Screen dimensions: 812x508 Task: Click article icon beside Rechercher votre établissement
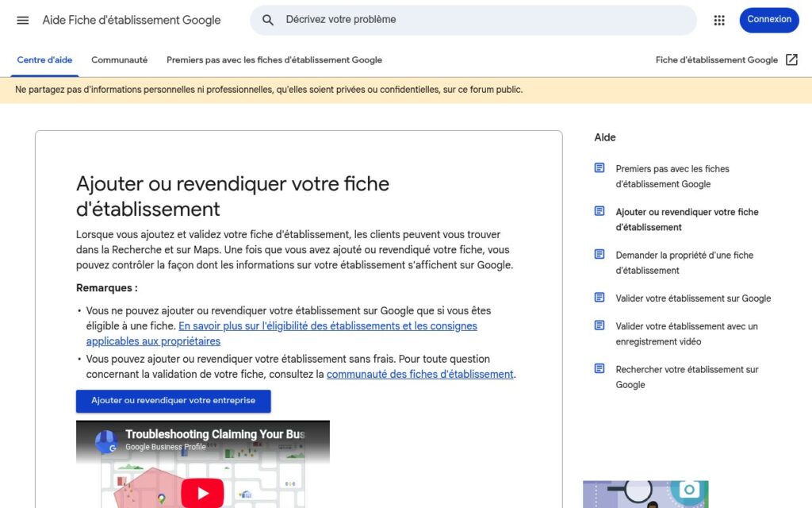tap(599, 368)
